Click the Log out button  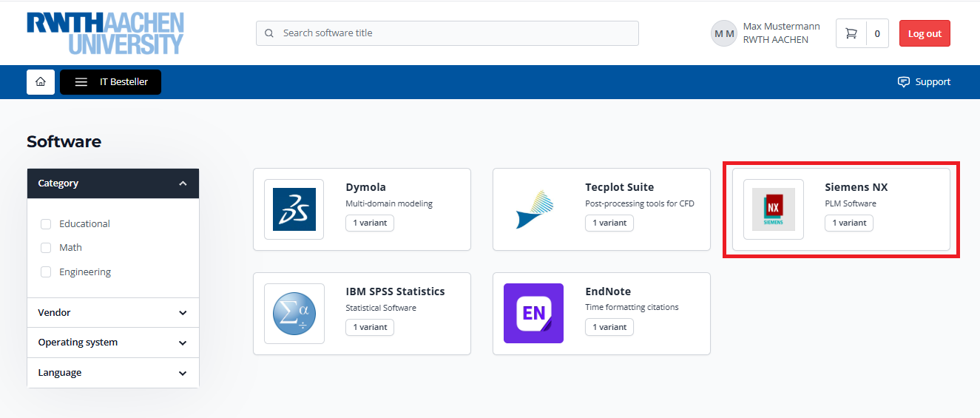pyautogui.click(x=925, y=33)
